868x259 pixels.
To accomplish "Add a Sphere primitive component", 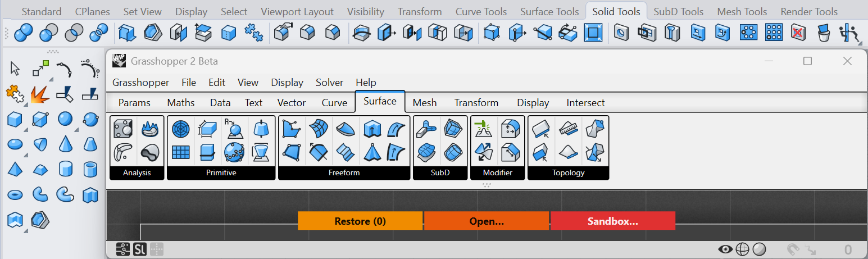I will coord(234,130).
